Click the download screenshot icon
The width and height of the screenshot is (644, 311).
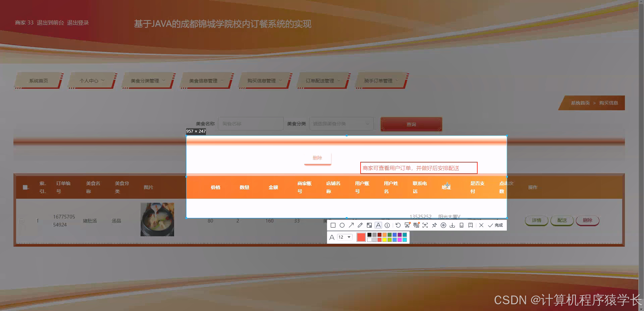coord(452,225)
